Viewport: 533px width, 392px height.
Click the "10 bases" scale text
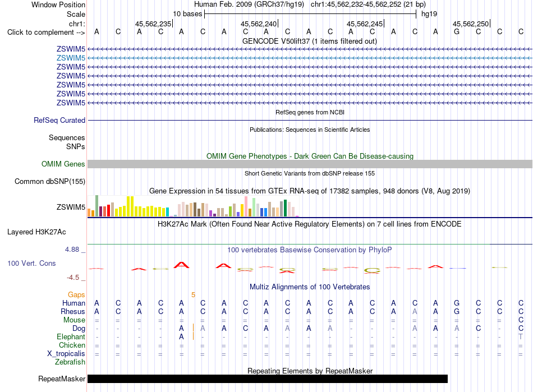click(187, 14)
